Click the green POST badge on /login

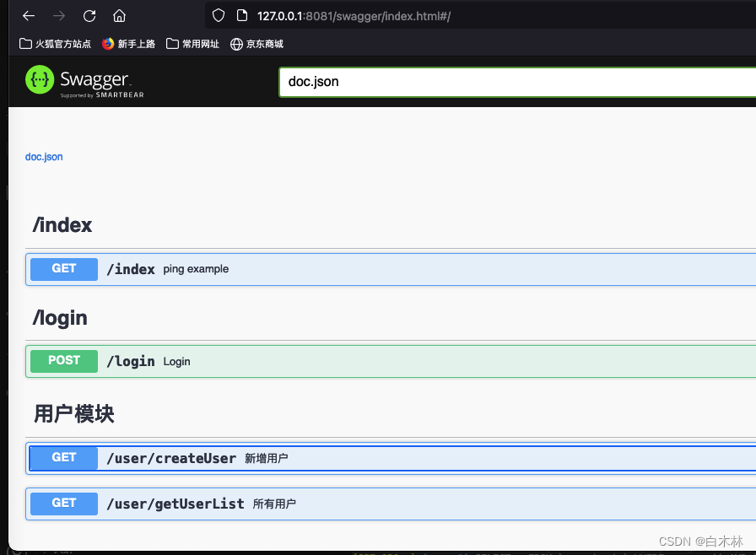tap(63, 361)
